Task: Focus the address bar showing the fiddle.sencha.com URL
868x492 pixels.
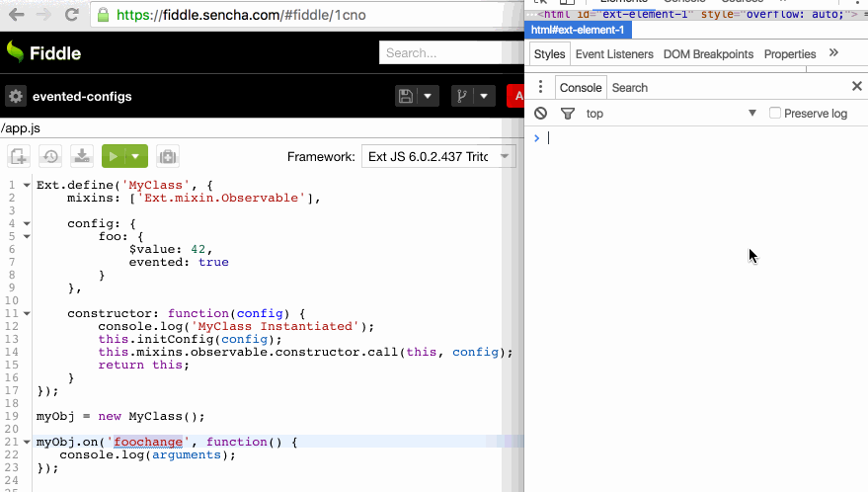Action: click(307, 15)
